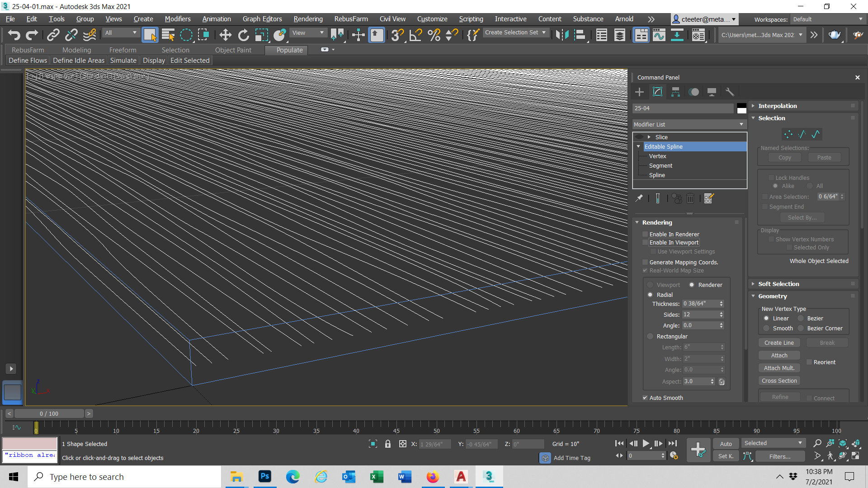
Task: Open the Rendering menu
Action: pyautogui.click(x=308, y=19)
